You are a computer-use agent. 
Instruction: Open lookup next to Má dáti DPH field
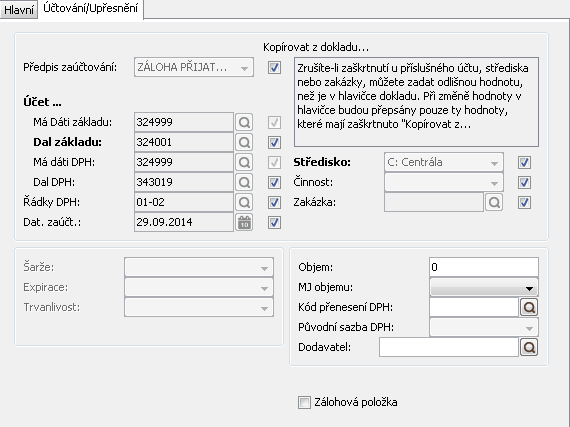coord(244,162)
